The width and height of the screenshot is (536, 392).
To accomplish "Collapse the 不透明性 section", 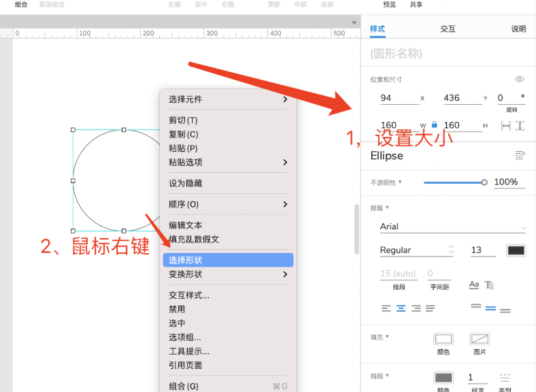I will (386, 182).
